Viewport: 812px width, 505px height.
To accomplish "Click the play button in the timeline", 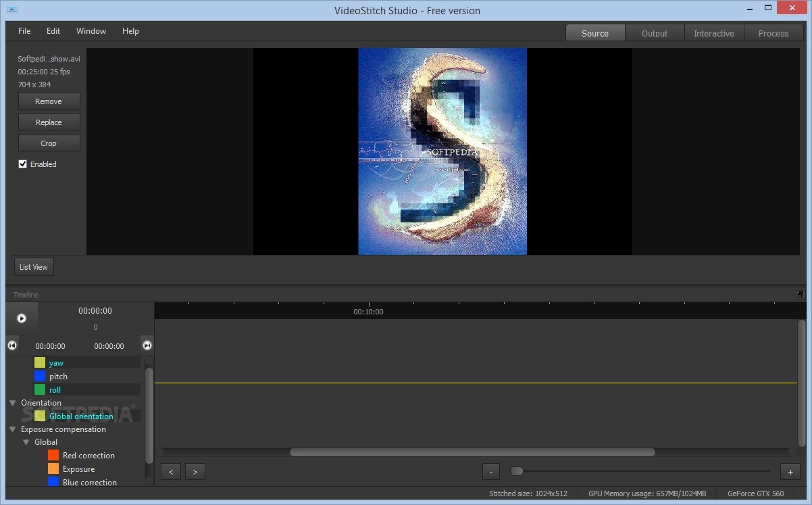I will tap(22, 318).
